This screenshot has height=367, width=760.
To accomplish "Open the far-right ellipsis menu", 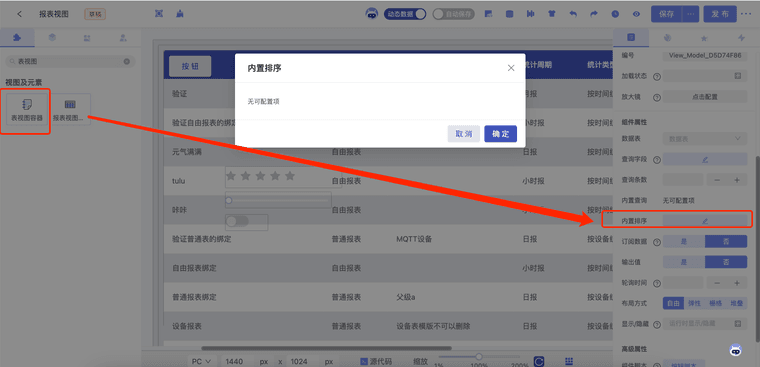I will coord(746,14).
